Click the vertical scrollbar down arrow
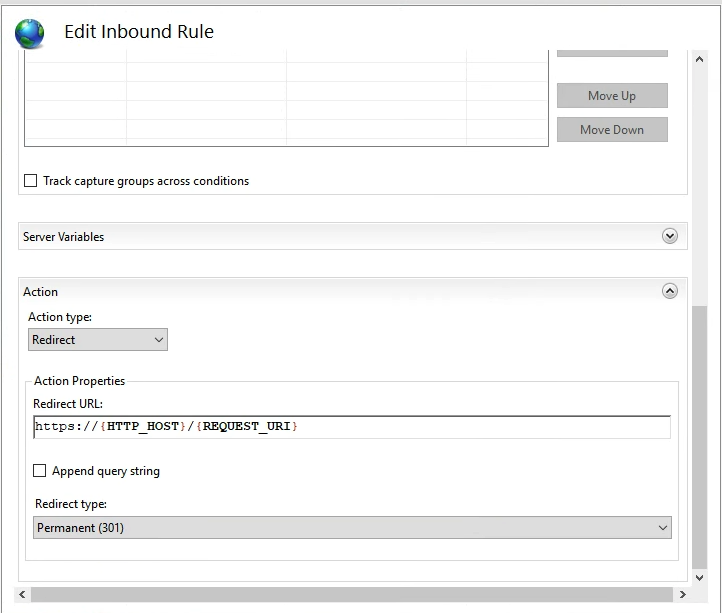Screen dimensions: 722x613 tap(699, 578)
